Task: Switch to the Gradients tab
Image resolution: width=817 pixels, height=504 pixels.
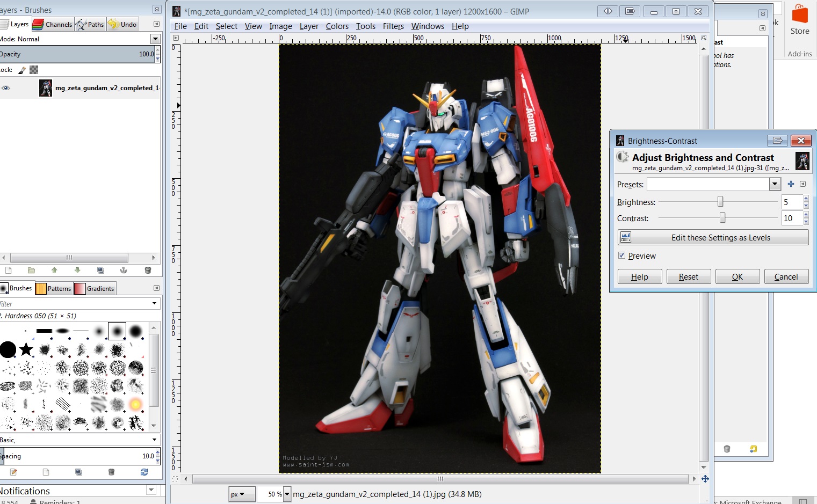Action: click(x=95, y=288)
